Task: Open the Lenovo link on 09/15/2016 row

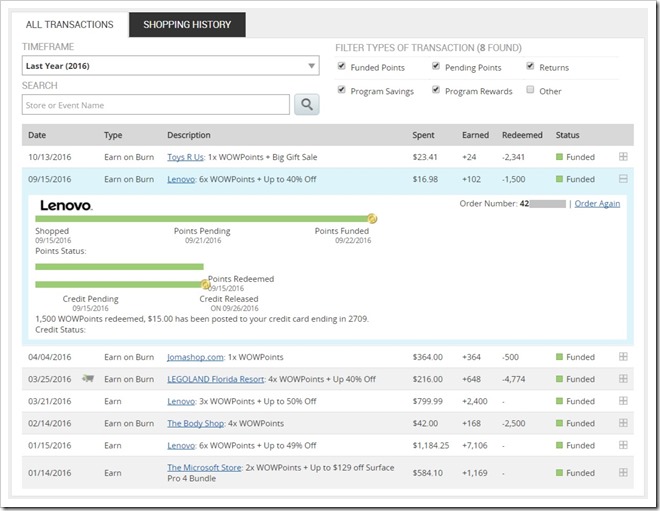Action: click(x=181, y=179)
